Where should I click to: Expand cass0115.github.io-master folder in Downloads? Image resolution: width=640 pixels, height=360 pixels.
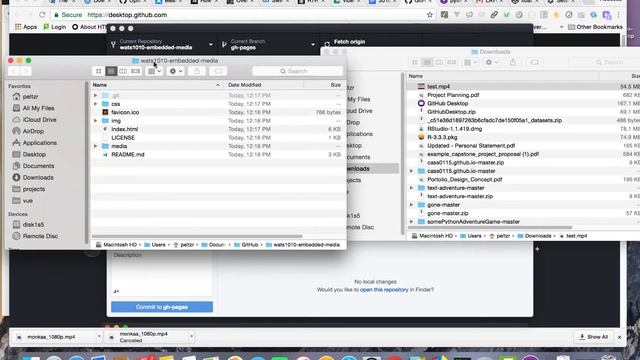tap(411, 171)
